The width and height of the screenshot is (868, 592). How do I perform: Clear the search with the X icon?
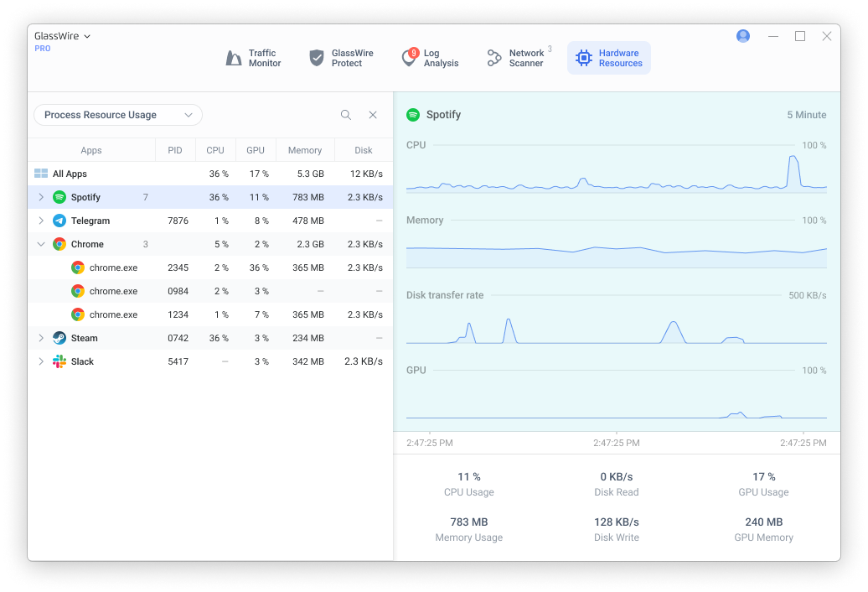point(373,115)
